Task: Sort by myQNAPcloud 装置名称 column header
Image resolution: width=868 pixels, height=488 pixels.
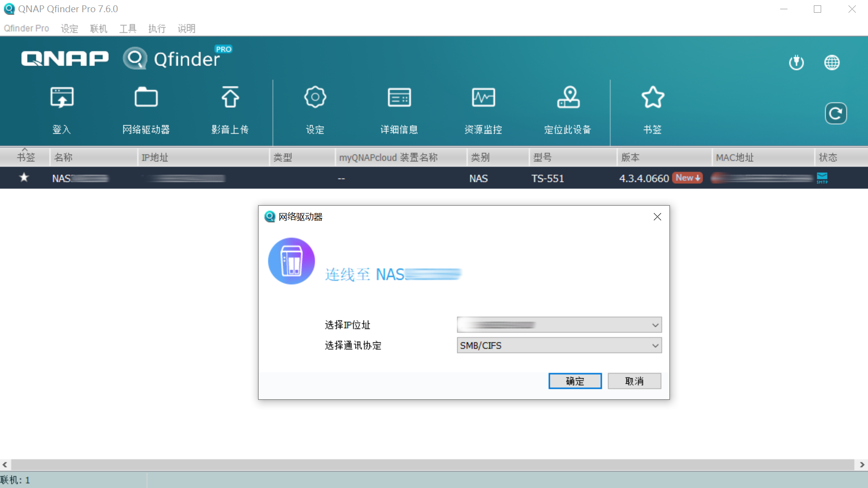Action: pyautogui.click(x=401, y=157)
